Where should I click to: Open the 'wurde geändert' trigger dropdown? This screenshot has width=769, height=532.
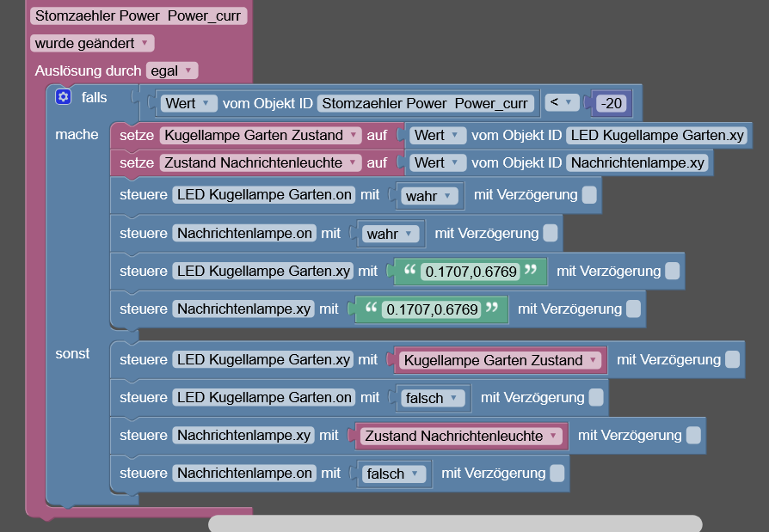coord(92,43)
